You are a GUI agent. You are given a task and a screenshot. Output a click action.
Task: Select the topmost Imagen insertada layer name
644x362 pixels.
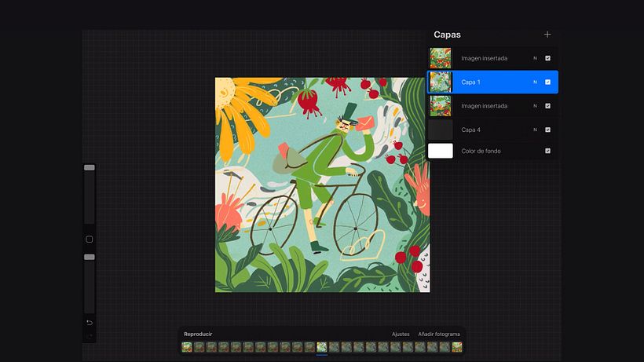(485, 58)
